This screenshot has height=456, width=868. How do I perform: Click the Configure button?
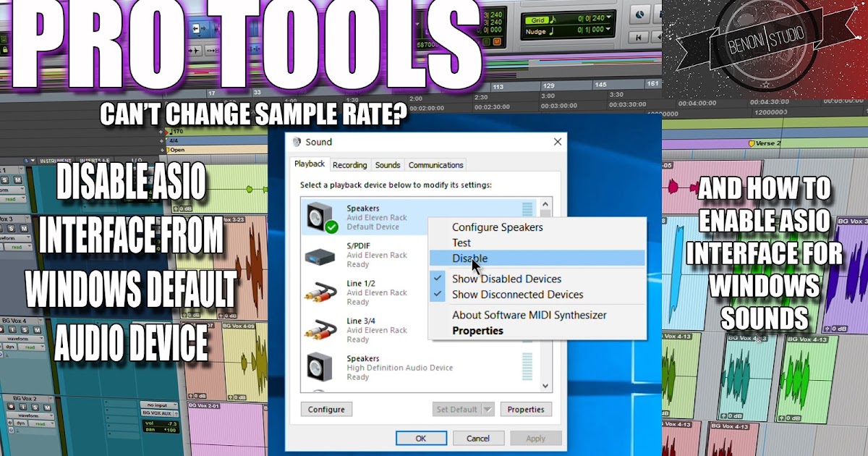click(x=326, y=409)
